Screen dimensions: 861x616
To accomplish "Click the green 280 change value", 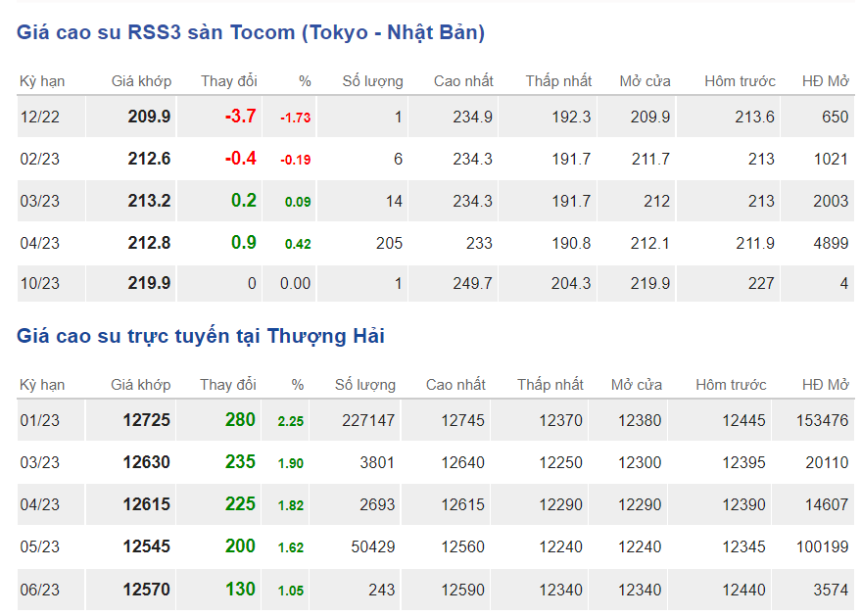I will [240, 420].
